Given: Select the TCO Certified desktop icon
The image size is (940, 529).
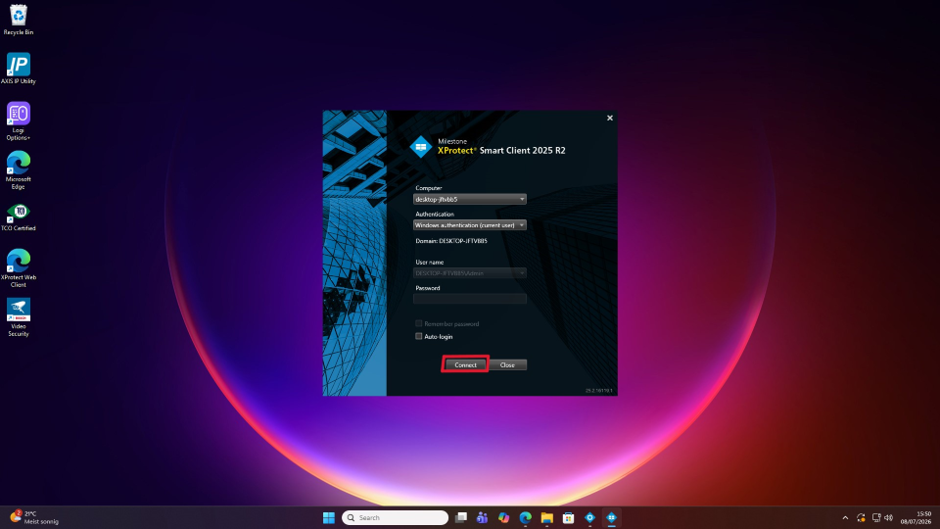Looking at the screenshot, I should (18, 217).
